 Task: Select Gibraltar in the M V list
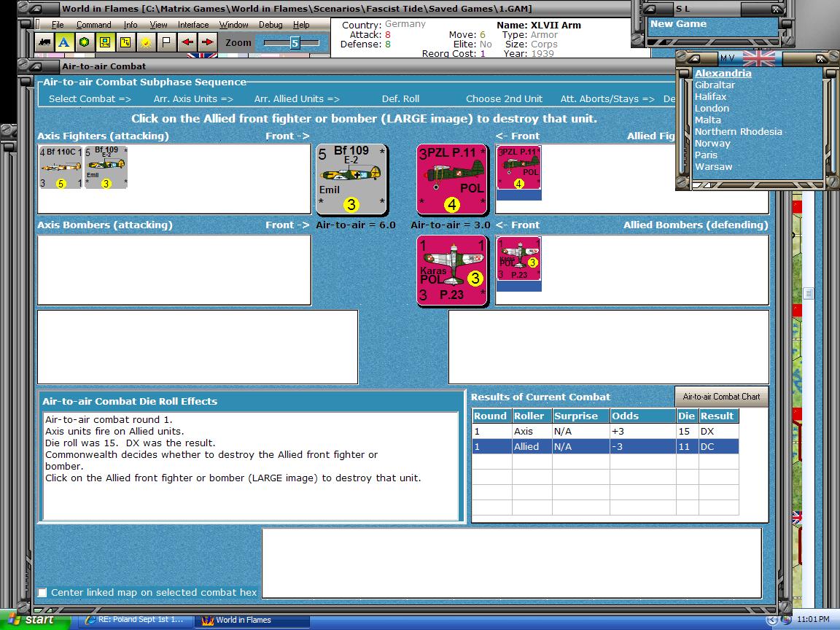[x=715, y=85]
